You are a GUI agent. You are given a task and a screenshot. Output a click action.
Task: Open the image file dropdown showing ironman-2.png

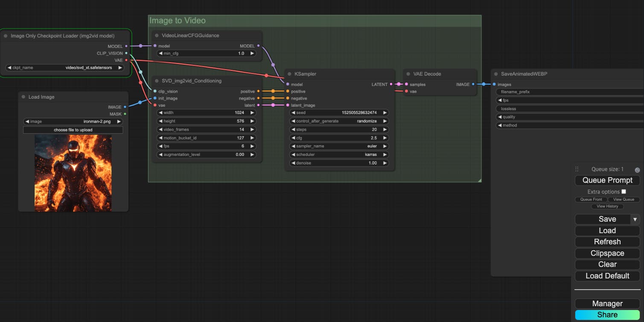(x=73, y=121)
